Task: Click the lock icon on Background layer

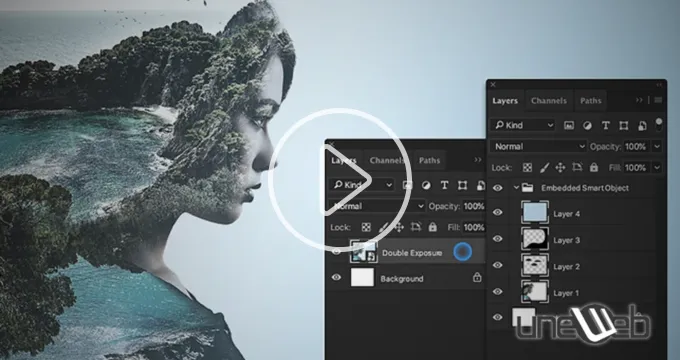Action: 477,277
